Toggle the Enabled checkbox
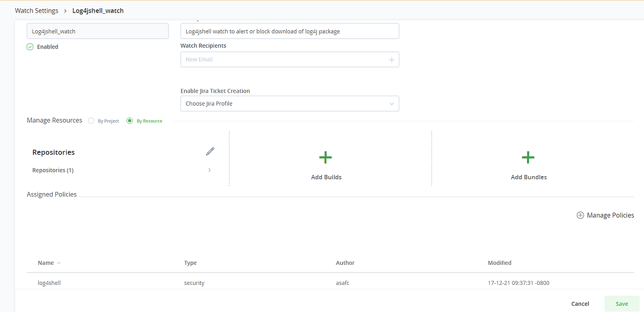 [30, 47]
